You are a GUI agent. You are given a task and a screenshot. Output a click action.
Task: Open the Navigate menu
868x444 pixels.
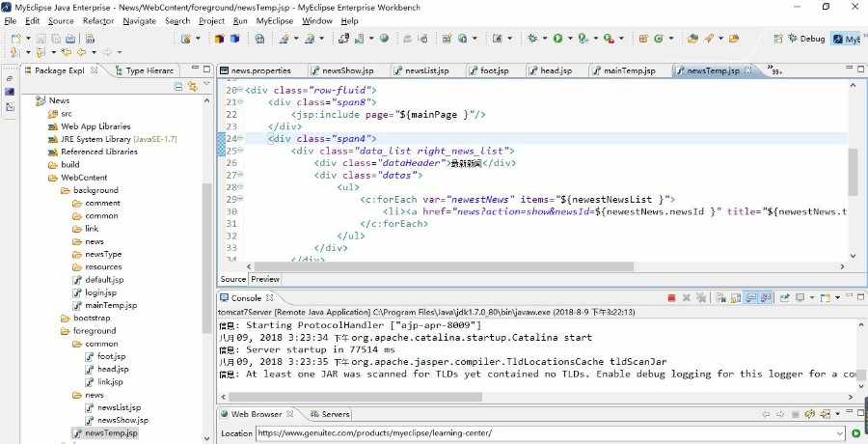(140, 21)
